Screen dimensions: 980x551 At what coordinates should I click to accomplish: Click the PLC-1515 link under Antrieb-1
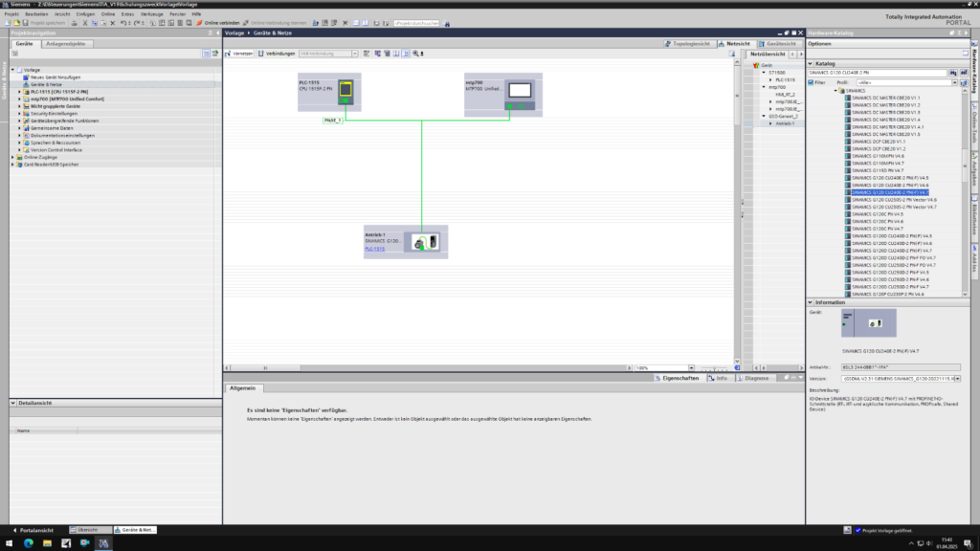(375, 249)
